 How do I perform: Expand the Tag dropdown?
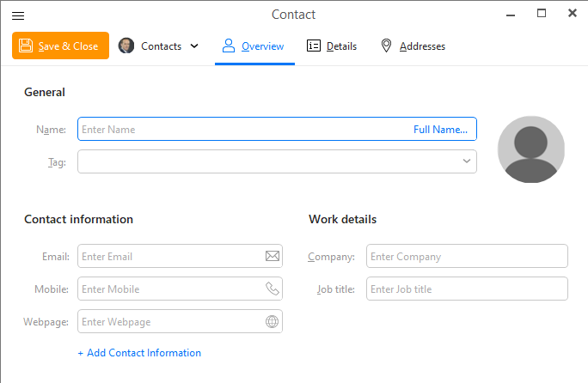[467, 161]
